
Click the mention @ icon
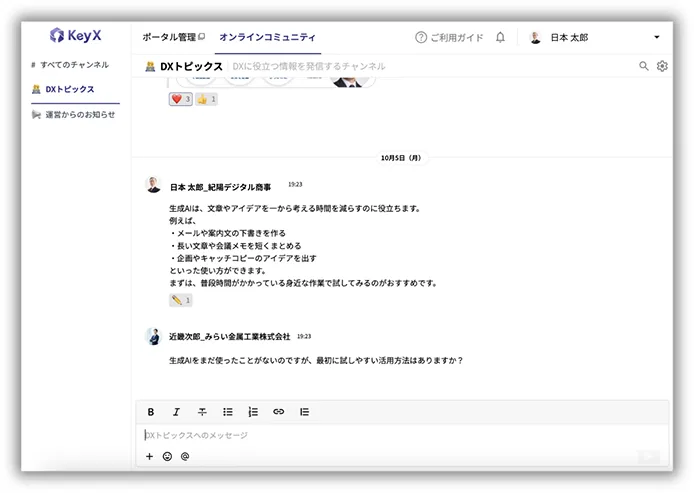[x=185, y=456]
